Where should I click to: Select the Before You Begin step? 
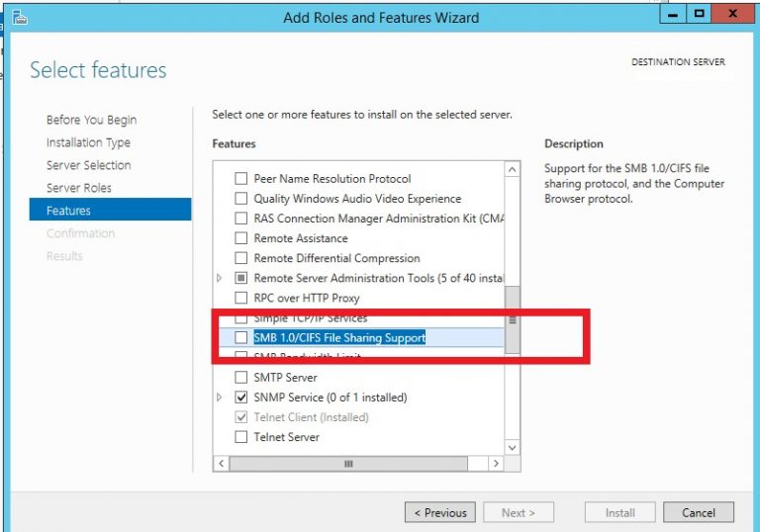point(92,120)
